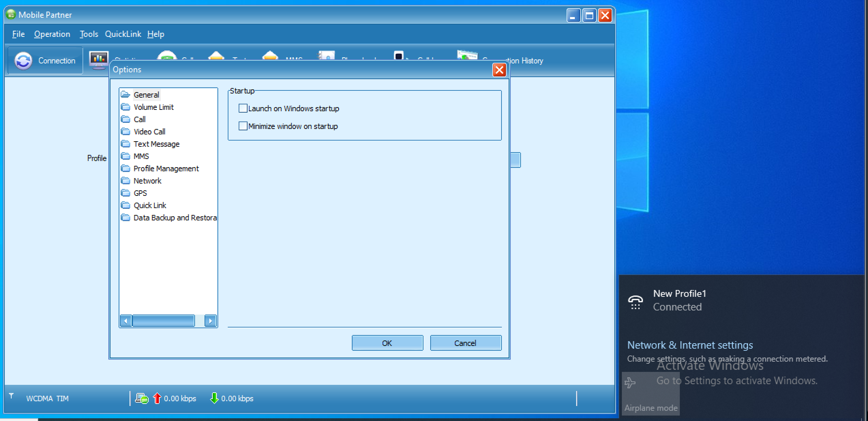
Task: Click the MMS folder icon in options tree
Action: (126, 156)
